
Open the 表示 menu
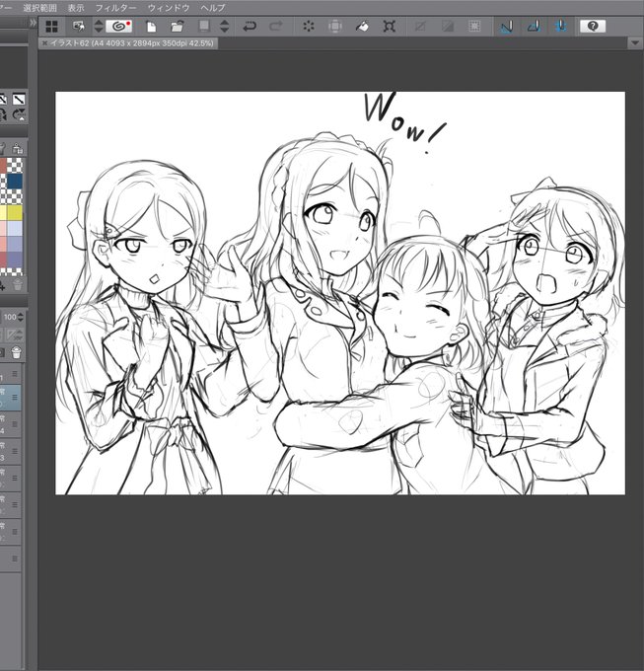[76, 8]
